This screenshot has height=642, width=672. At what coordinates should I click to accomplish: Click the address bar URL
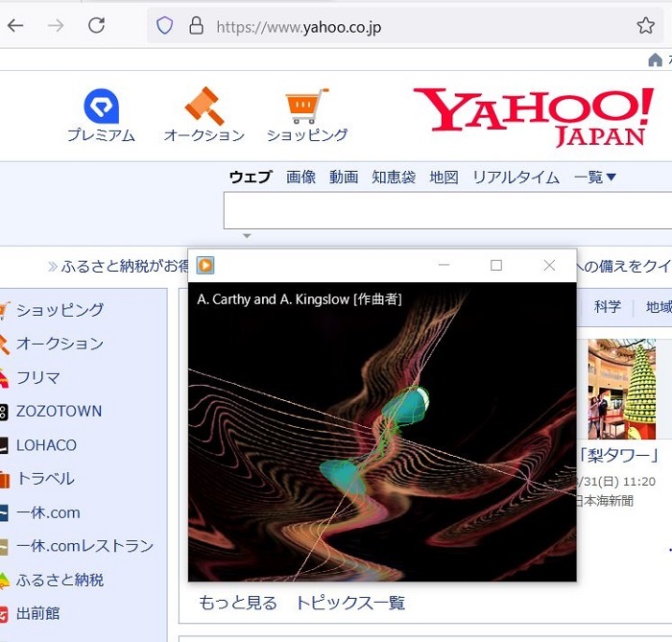(x=299, y=28)
